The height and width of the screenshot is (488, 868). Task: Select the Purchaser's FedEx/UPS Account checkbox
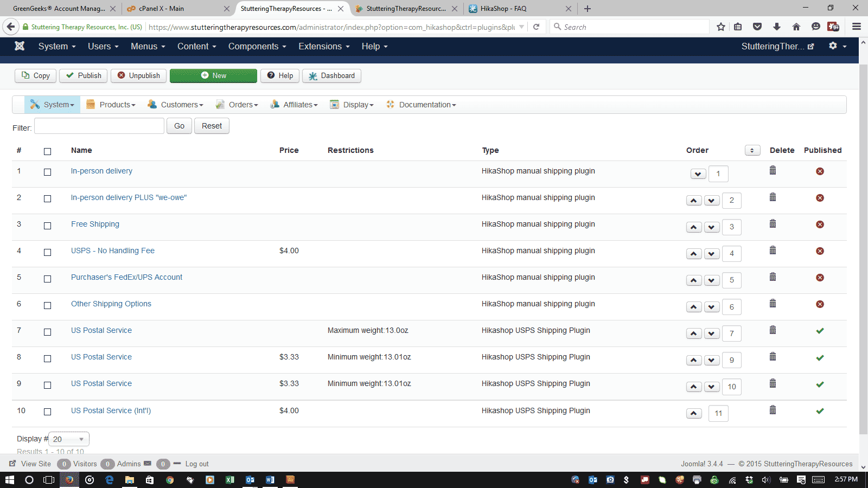pyautogui.click(x=48, y=279)
